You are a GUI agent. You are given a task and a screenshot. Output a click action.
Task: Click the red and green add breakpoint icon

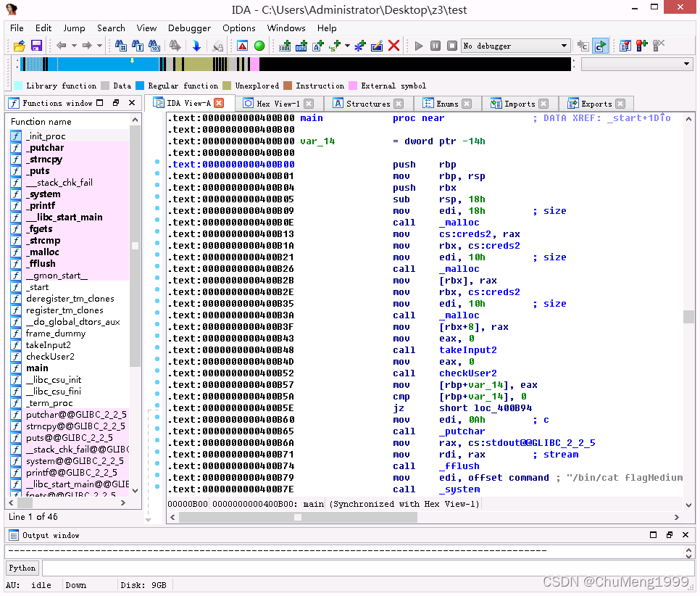coord(642,46)
